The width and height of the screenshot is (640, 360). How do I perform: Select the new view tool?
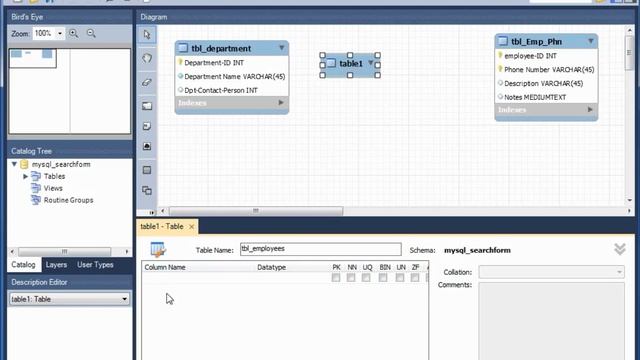click(x=147, y=190)
